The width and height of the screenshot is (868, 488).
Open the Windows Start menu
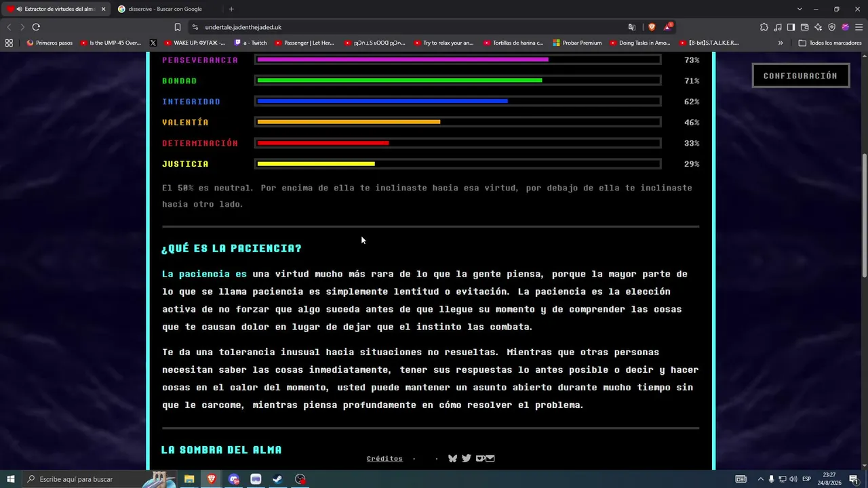[x=10, y=479]
